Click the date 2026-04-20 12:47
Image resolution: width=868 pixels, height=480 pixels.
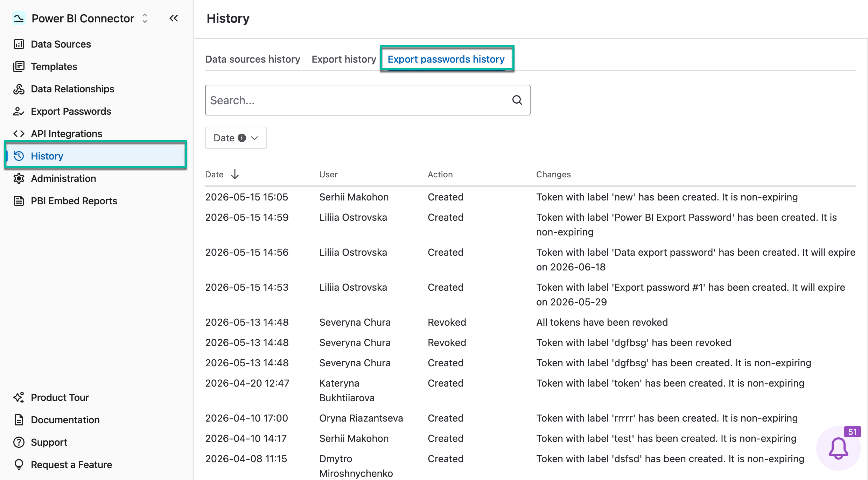click(x=247, y=383)
